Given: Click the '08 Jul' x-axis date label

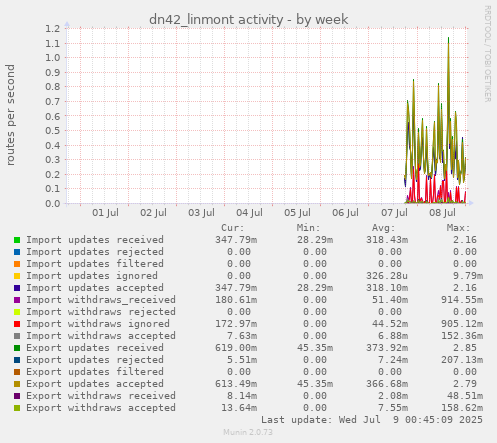Looking at the screenshot, I should [x=442, y=213].
